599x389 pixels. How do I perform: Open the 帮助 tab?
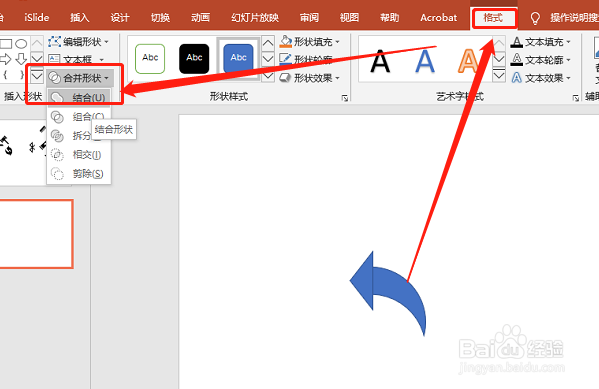pos(389,18)
